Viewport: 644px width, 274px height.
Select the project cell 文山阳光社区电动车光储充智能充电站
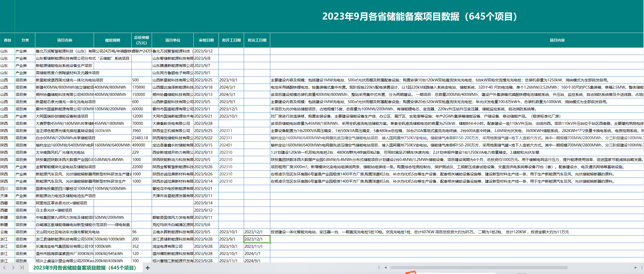tap(64, 232)
